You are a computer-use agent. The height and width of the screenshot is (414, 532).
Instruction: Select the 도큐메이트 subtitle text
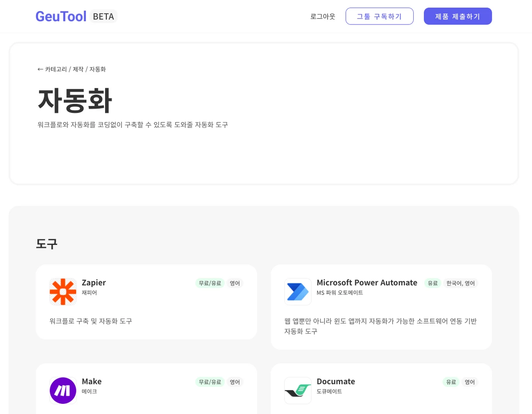[x=329, y=392]
